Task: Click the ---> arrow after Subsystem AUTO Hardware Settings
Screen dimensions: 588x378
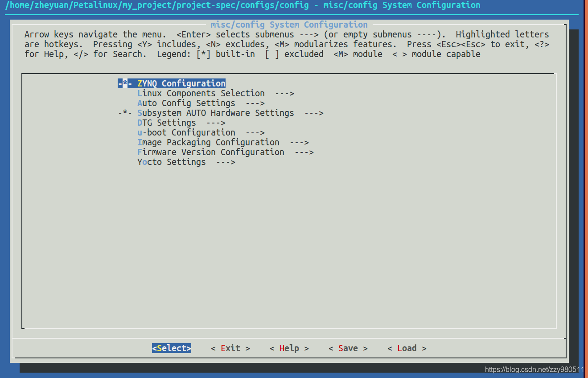Action: 314,113
